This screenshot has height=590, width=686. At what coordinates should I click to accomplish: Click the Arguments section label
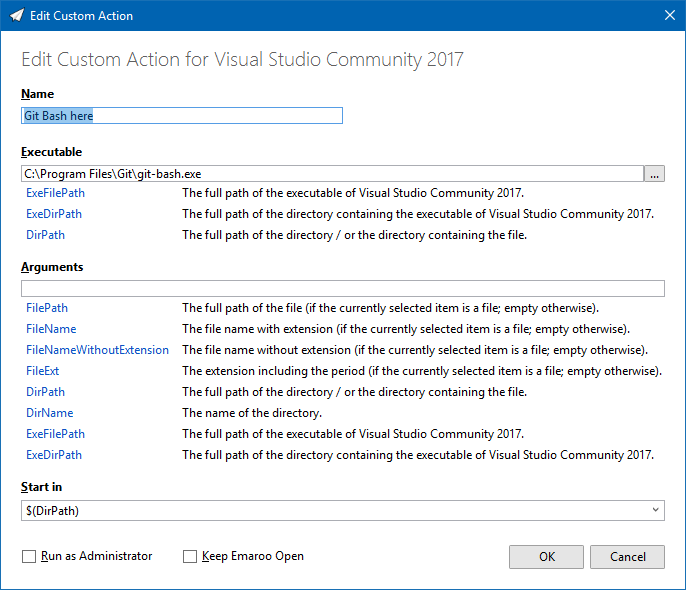pos(52,267)
